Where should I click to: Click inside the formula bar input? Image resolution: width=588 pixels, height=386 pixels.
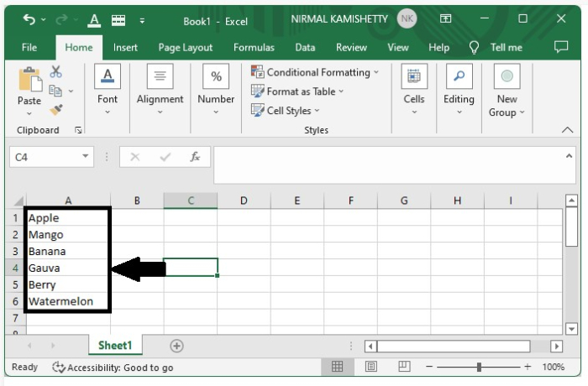point(390,165)
